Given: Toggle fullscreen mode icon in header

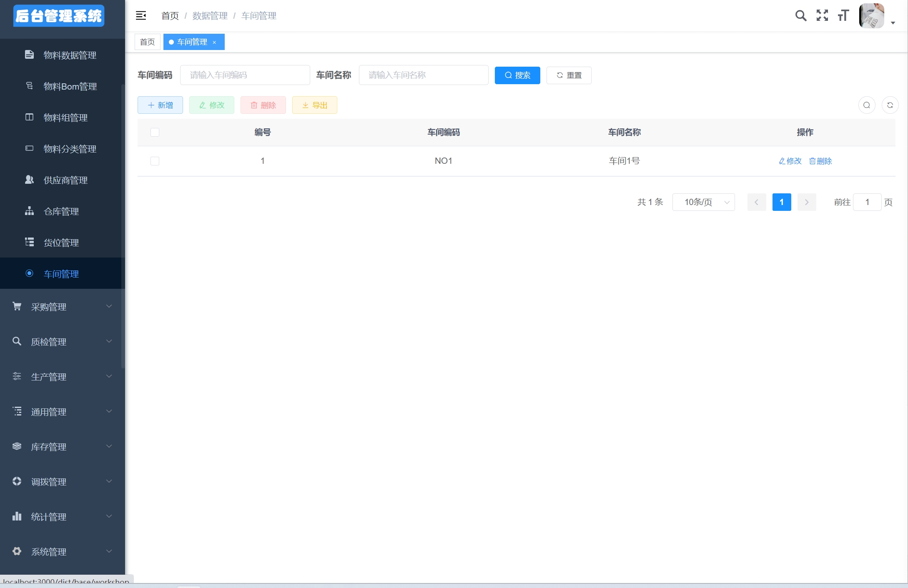Looking at the screenshot, I should coord(822,16).
